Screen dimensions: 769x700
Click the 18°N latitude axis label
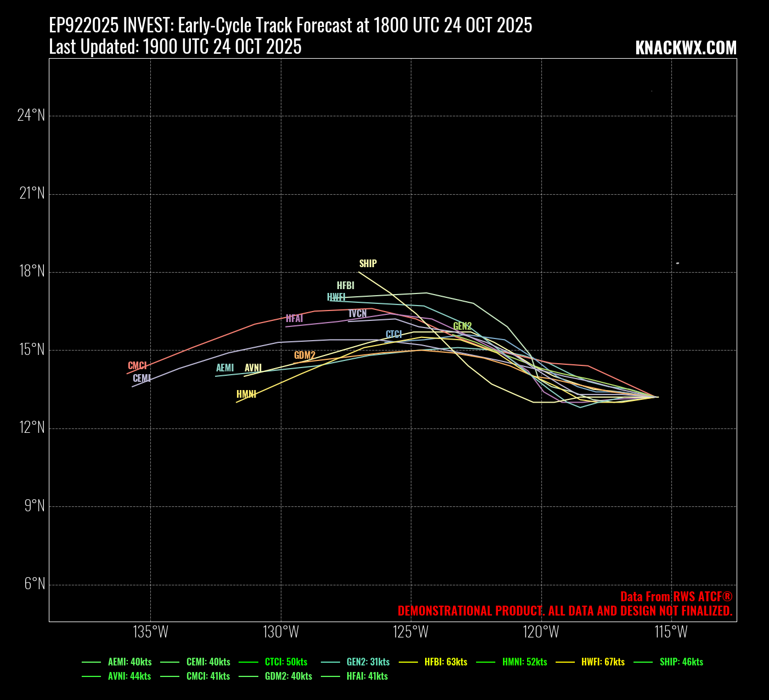pos(31,272)
